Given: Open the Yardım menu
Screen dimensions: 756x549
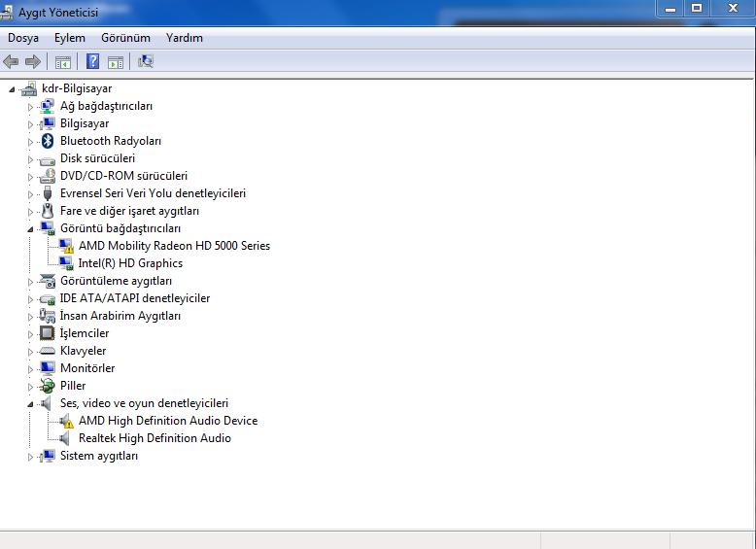Looking at the screenshot, I should 185,38.
